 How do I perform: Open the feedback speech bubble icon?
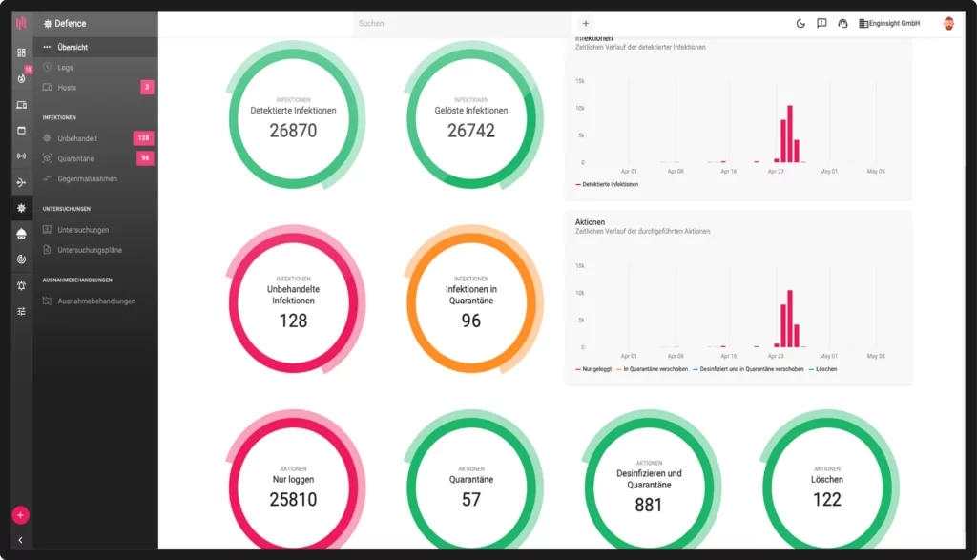pyautogui.click(x=821, y=24)
